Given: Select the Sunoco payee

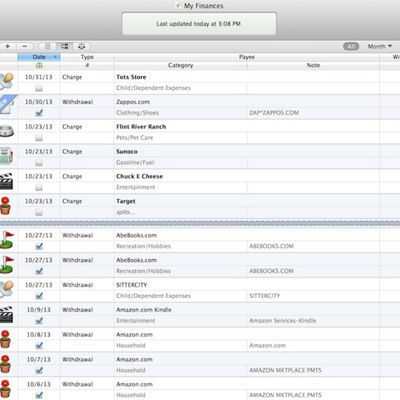Looking at the screenshot, I should (x=127, y=152).
